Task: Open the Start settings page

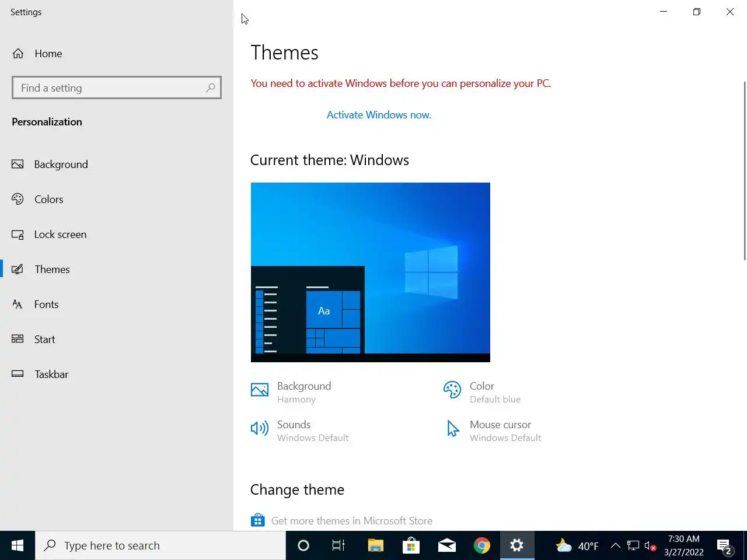Action: click(117, 339)
